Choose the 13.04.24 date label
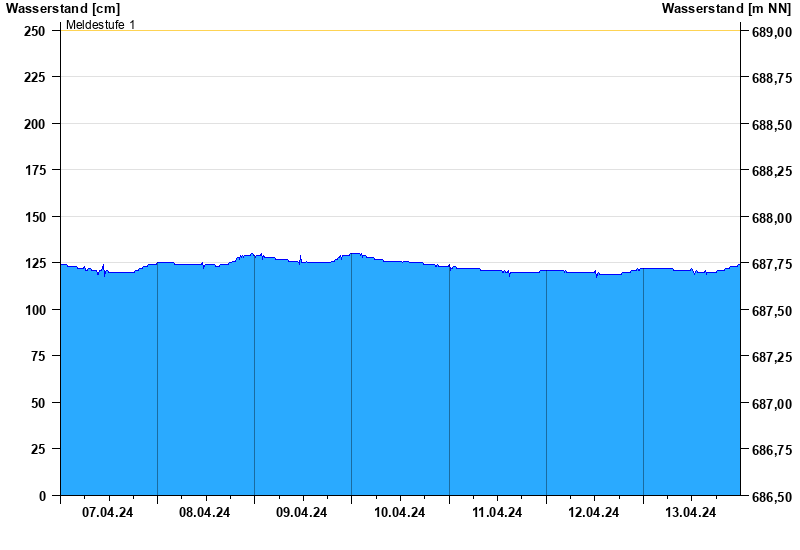 (691, 513)
